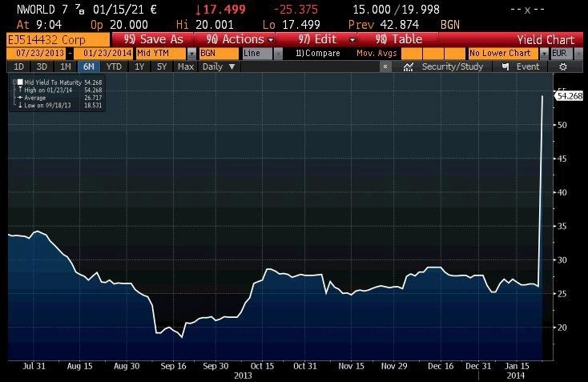The height and width of the screenshot is (382, 588).
Task: Collapse toolbar with double-chevron icon
Action: point(385,66)
